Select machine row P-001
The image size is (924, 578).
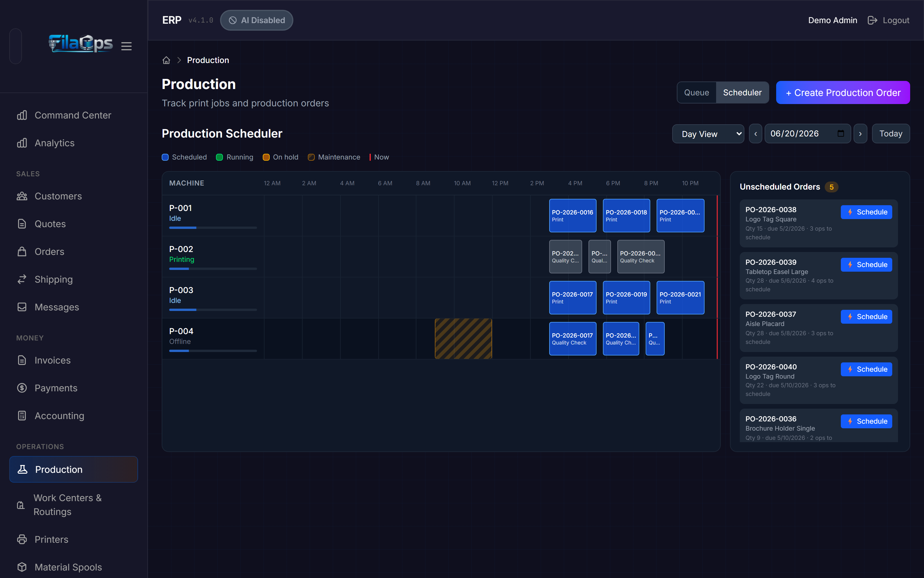(x=441, y=216)
